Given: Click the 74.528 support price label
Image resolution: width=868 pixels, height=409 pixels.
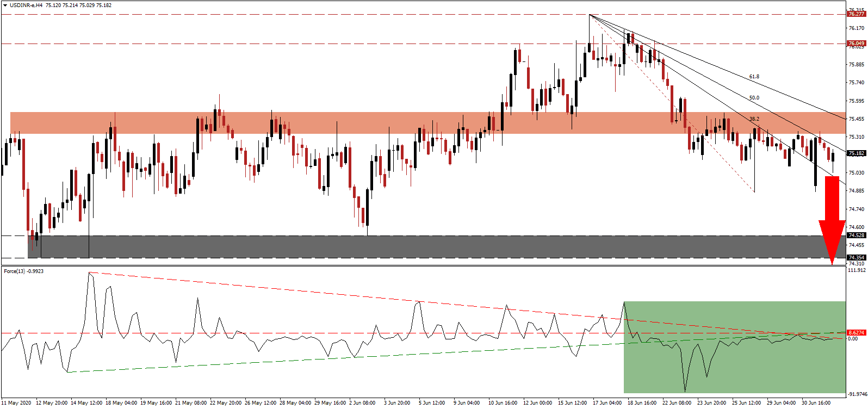Looking at the screenshot, I should [x=857, y=236].
